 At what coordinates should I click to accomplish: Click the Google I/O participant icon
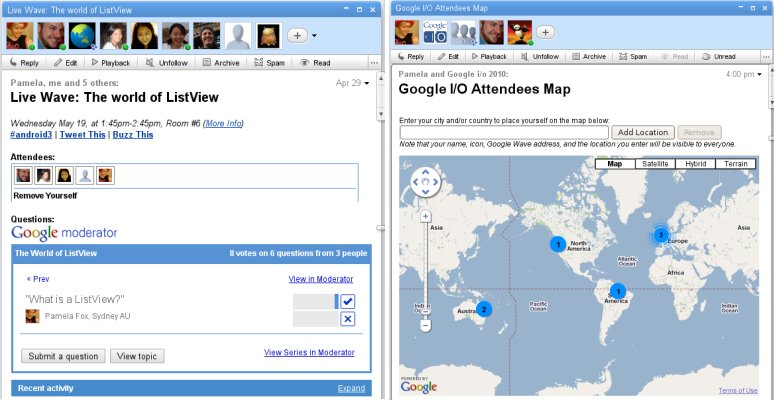coord(435,32)
